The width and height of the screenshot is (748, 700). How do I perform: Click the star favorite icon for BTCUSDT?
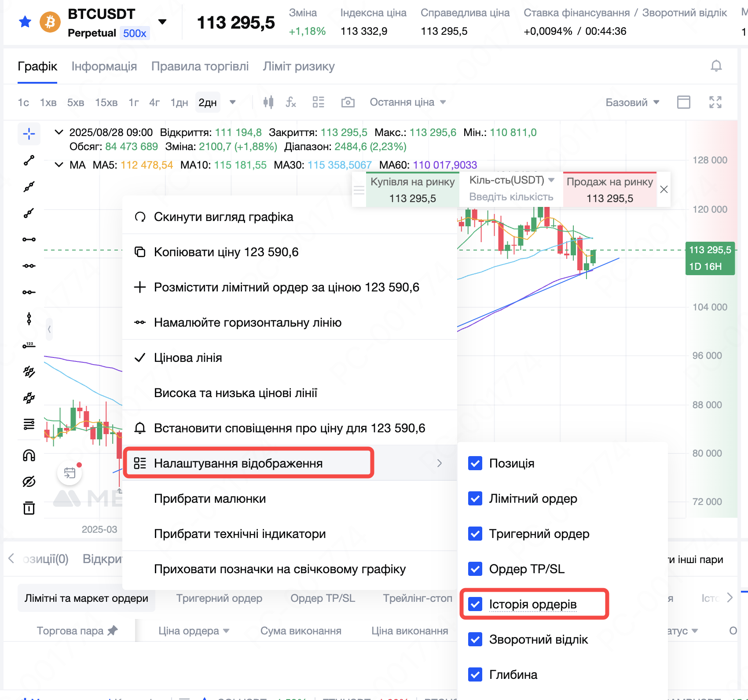pyautogui.click(x=25, y=22)
